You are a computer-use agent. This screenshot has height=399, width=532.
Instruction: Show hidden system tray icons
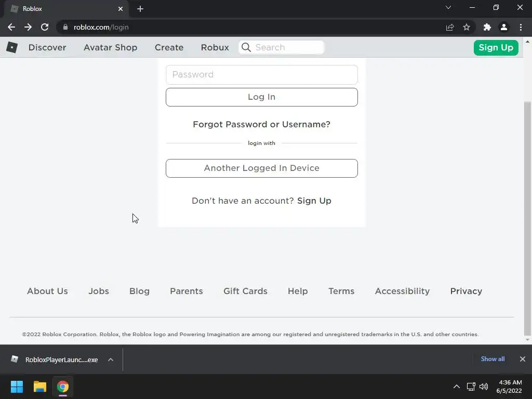[x=457, y=387]
